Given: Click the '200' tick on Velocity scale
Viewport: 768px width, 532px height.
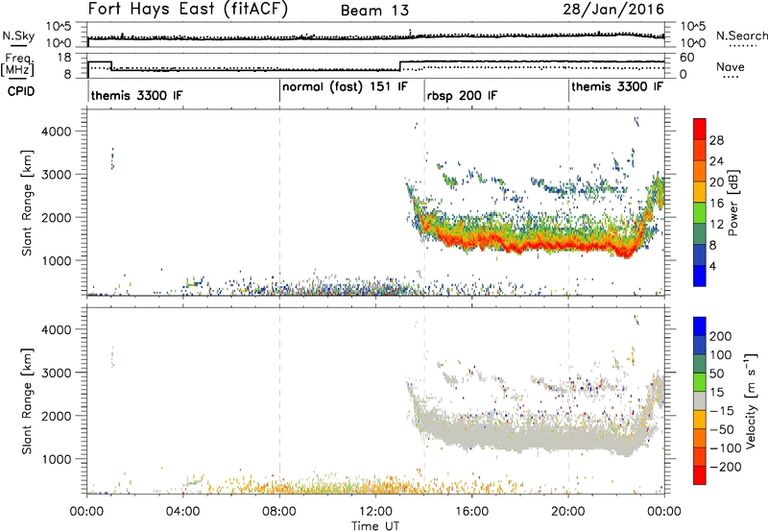Looking at the screenshot, I should click(x=721, y=336).
